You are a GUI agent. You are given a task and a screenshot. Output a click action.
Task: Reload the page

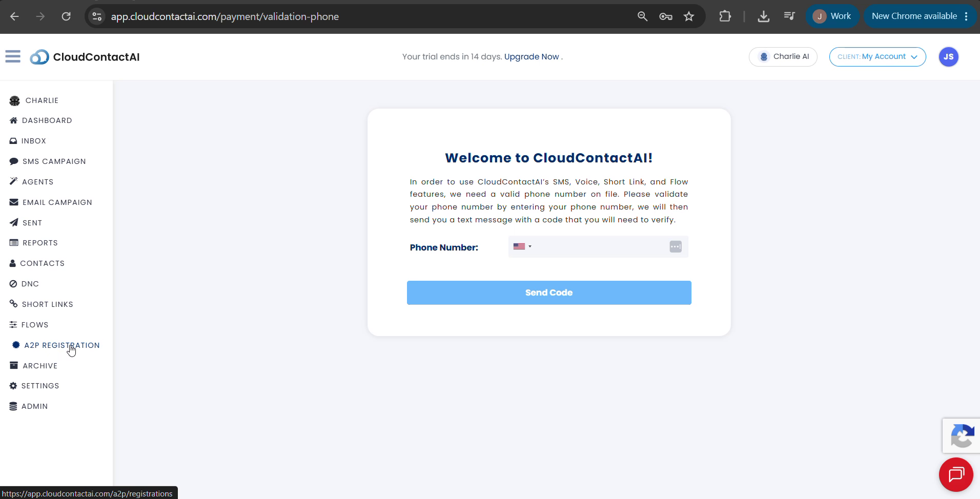[66, 16]
